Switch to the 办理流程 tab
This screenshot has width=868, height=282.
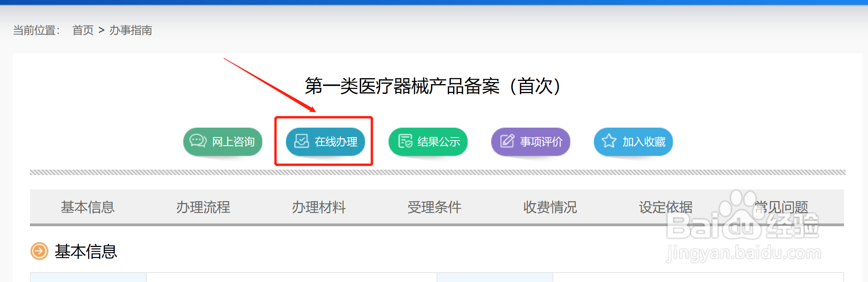tap(203, 207)
